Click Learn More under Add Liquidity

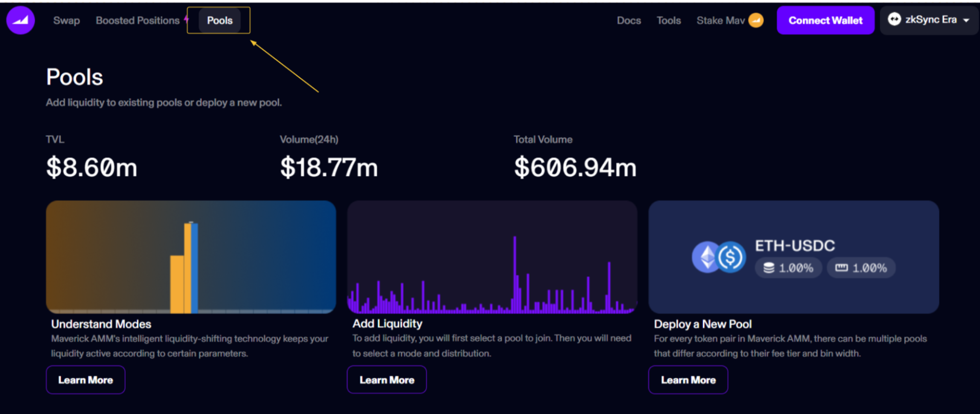pyautogui.click(x=387, y=380)
